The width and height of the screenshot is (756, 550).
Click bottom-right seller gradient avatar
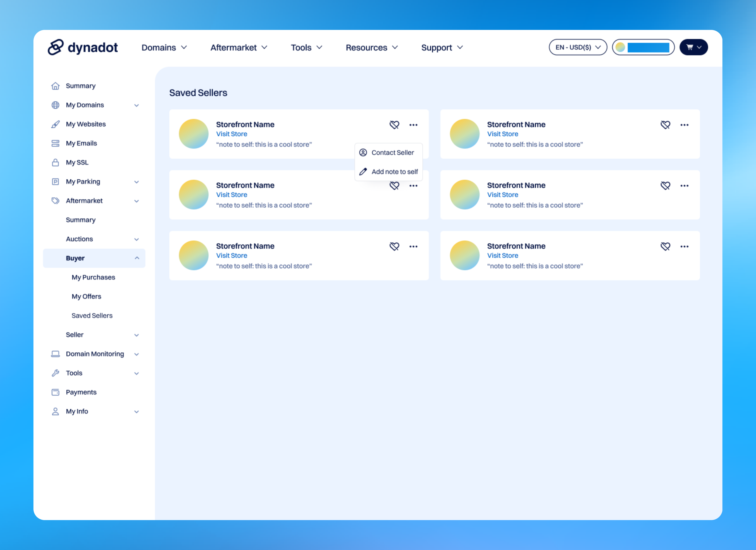click(x=465, y=256)
